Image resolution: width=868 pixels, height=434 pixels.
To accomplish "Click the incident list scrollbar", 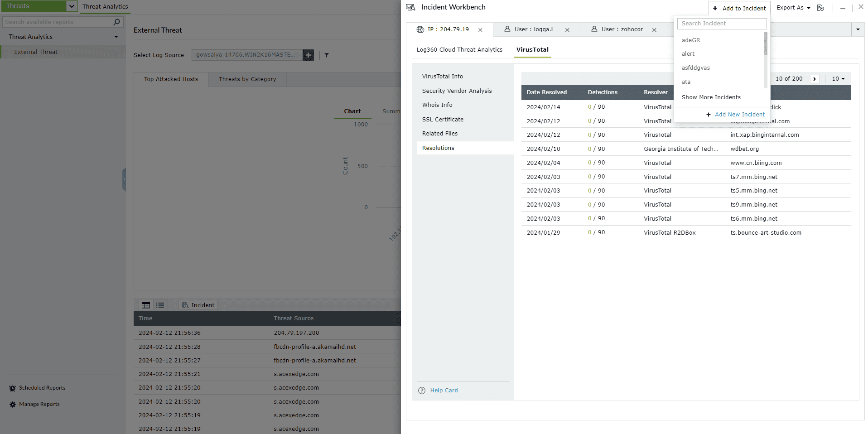I will [766, 43].
